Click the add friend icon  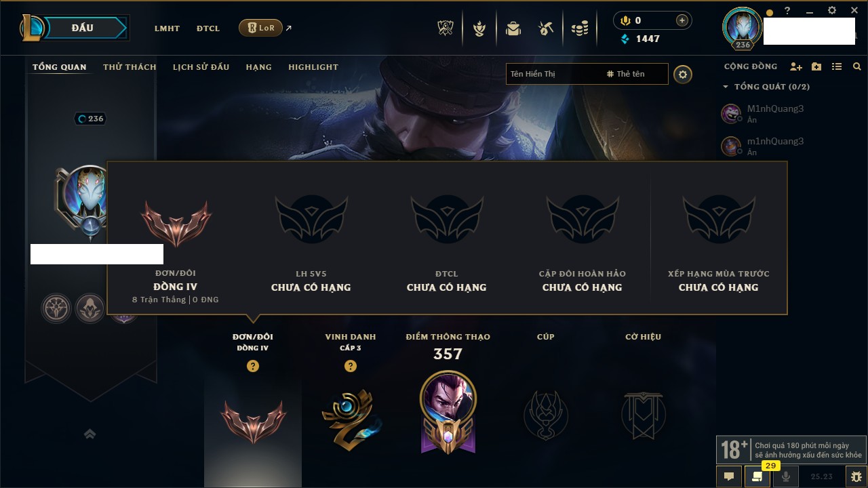click(796, 66)
